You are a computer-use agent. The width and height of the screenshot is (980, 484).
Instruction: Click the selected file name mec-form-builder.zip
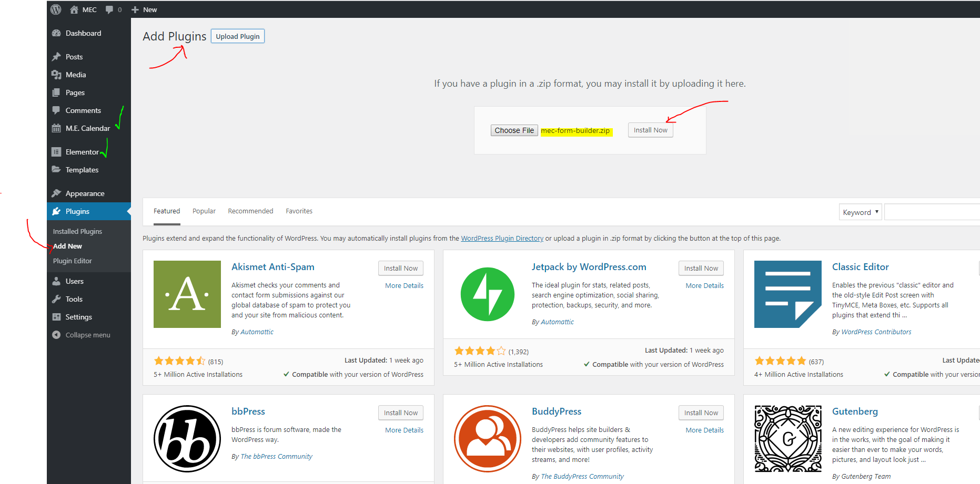point(575,130)
